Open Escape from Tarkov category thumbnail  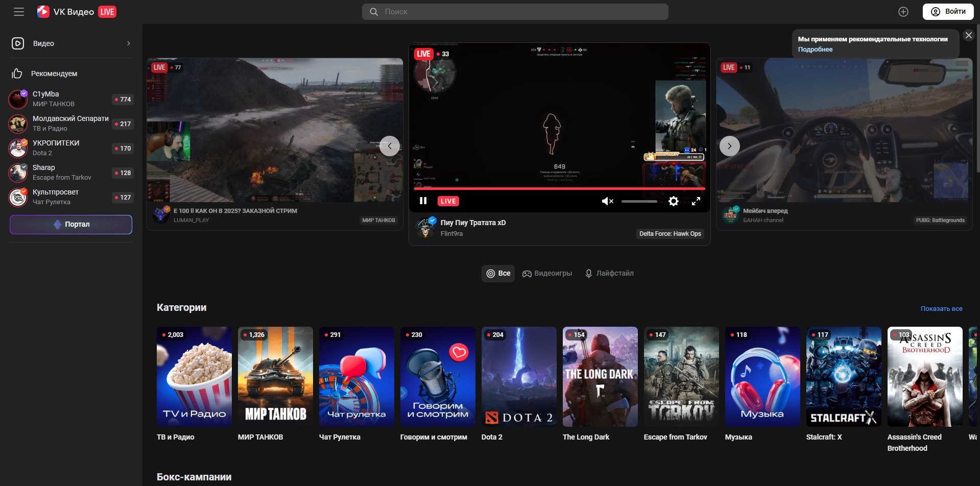(x=681, y=377)
